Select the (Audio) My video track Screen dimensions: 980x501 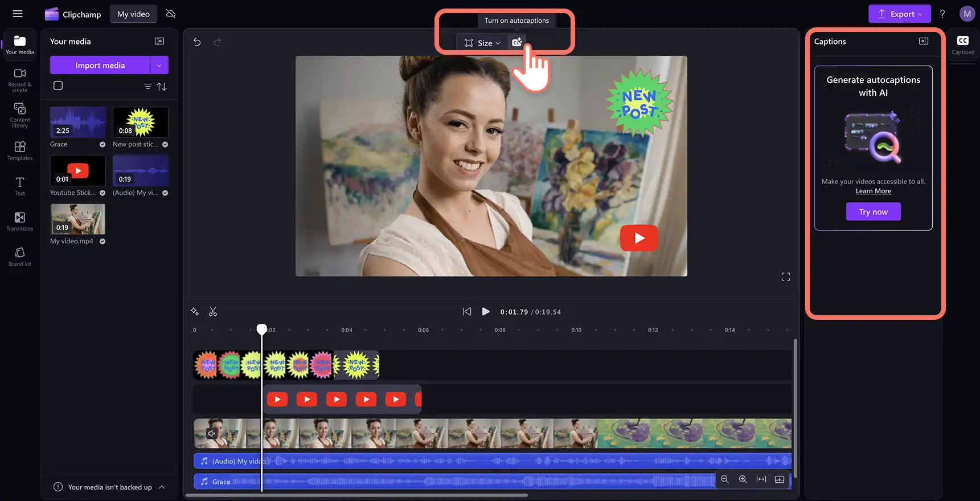493,461
